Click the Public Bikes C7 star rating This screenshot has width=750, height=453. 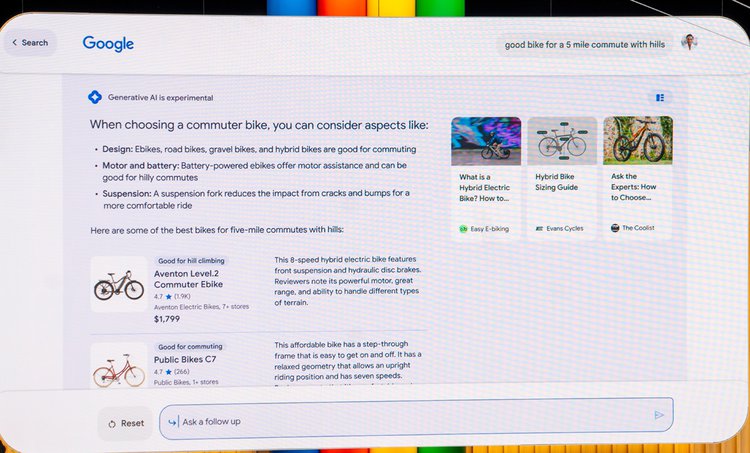(x=171, y=372)
